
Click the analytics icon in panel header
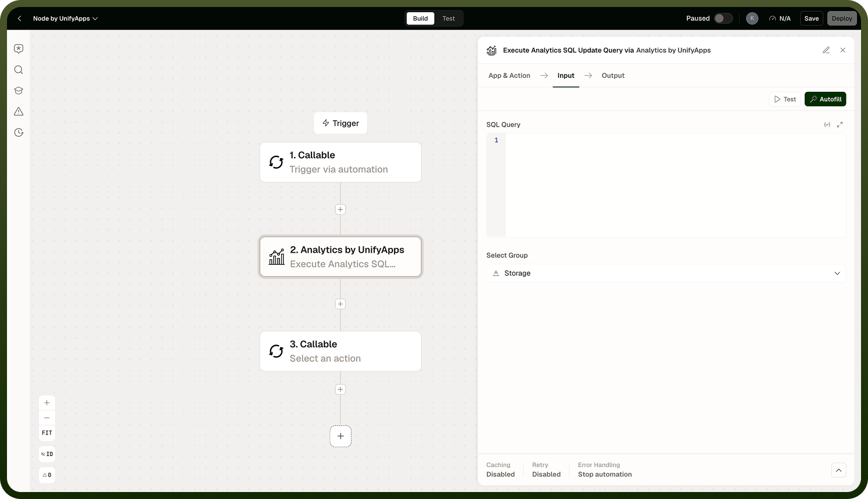point(492,51)
